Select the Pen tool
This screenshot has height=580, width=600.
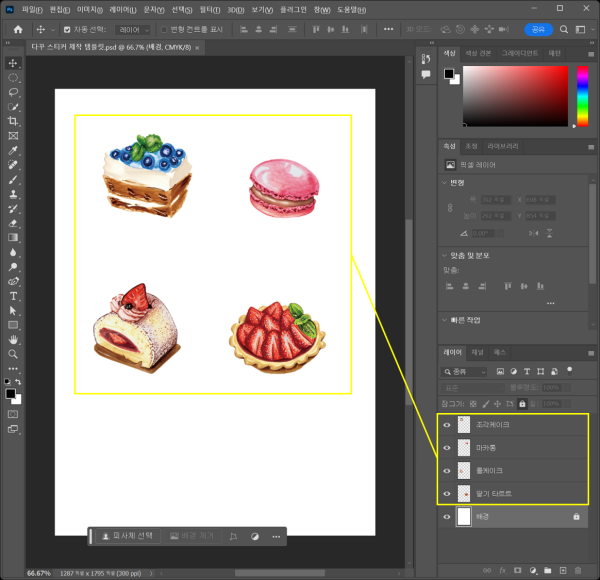13,281
